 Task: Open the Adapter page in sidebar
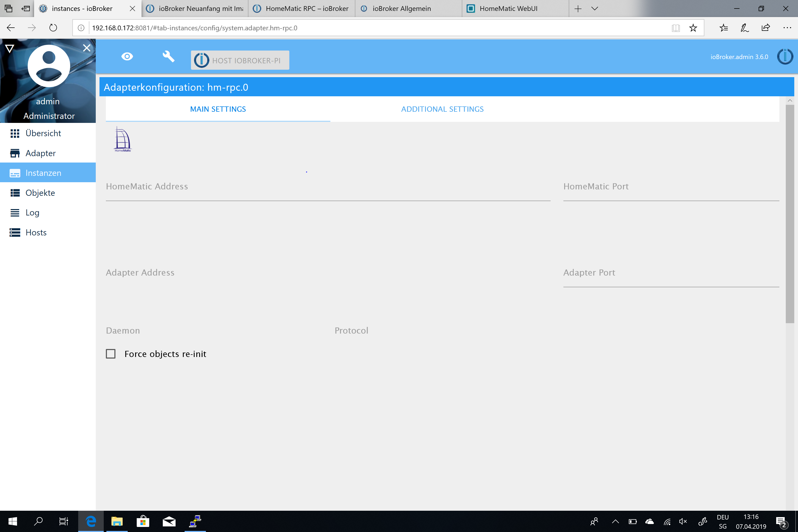tap(40, 153)
